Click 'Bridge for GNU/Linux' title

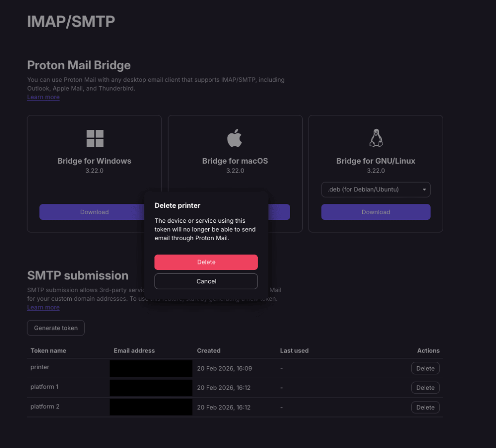click(376, 161)
